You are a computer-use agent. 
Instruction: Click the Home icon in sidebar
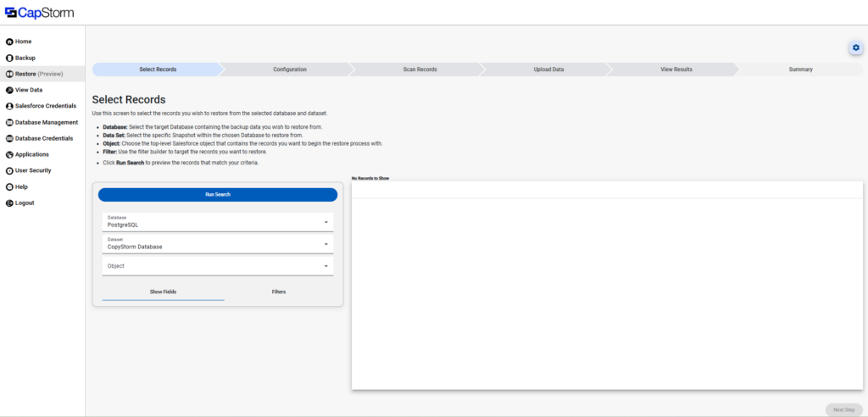click(x=9, y=42)
